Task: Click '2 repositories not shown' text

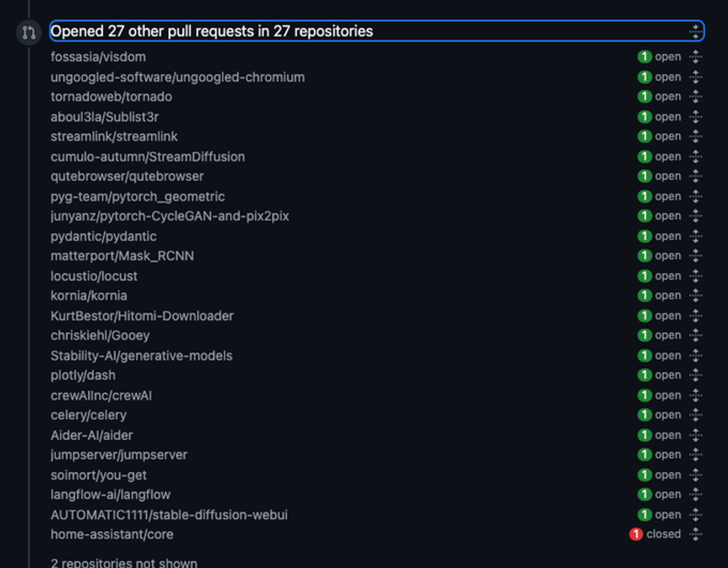Action: (124, 563)
